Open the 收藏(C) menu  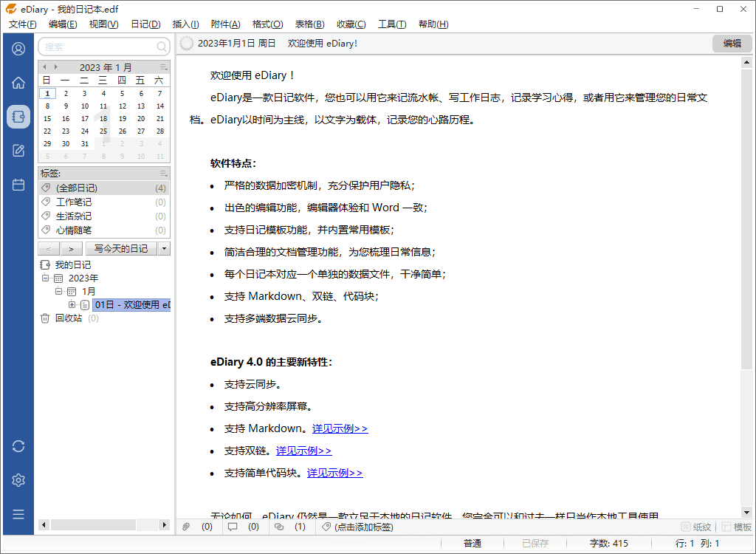[351, 24]
